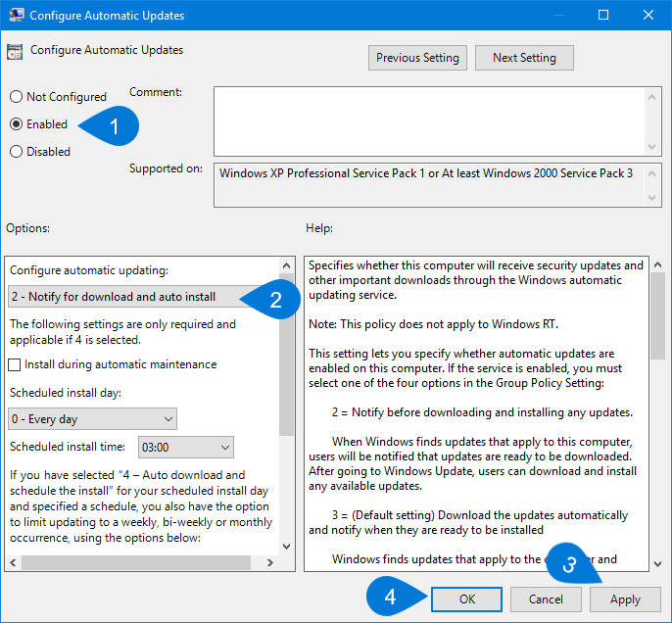This screenshot has height=623, width=672.
Task: Select the Disabled radio button
Action: point(17,152)
